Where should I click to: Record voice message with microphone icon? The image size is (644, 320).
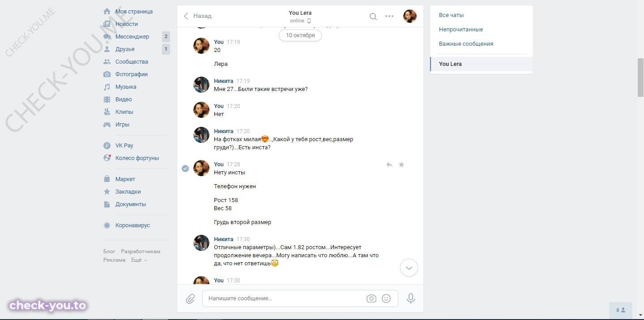411,298
